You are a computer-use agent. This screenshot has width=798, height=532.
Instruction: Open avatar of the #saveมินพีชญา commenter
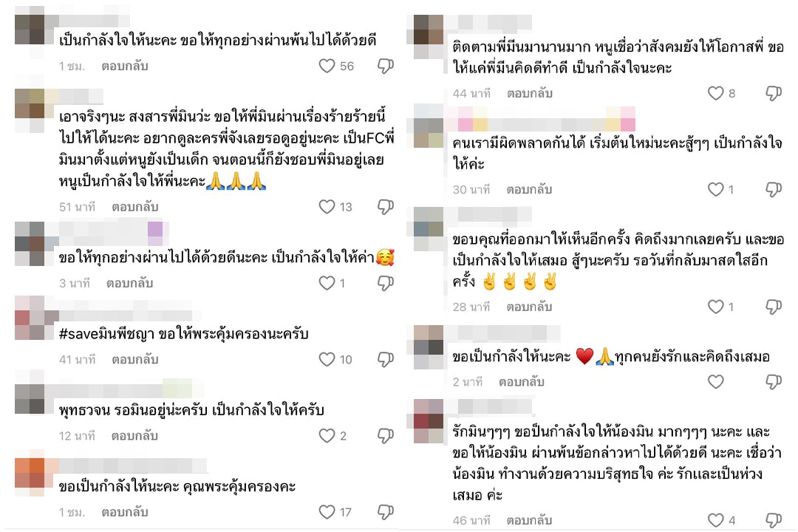pyautogui.click(x=30, y=318)
